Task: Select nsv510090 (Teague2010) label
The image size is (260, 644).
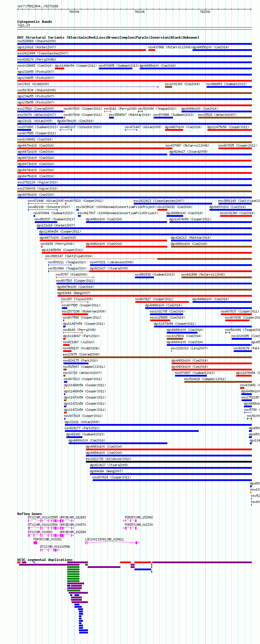Action: 157,109
